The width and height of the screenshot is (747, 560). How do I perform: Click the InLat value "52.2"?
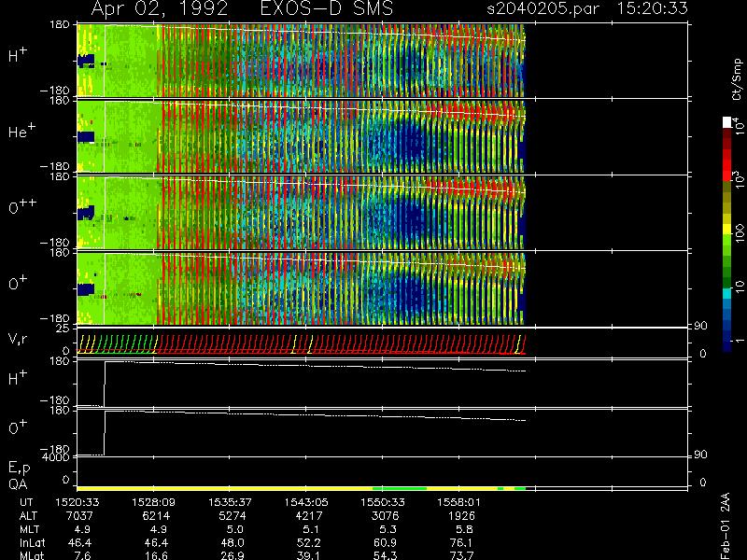point(308,542)
